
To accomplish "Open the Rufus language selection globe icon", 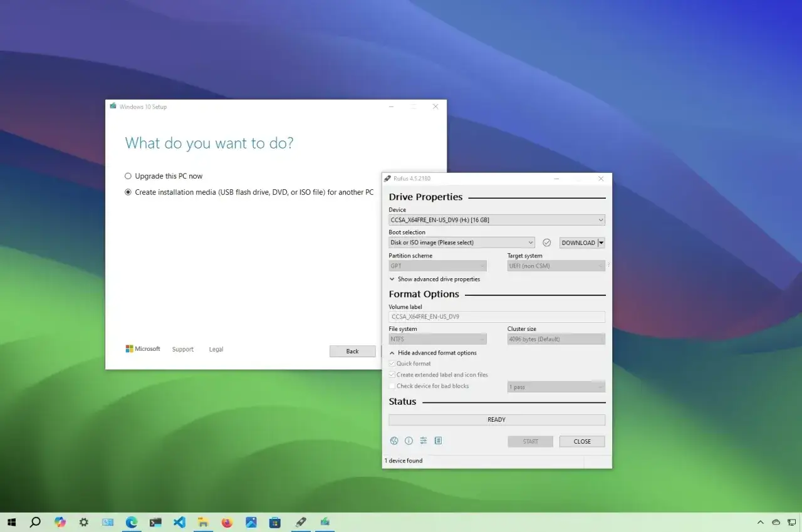I will [x=394, y=441].
